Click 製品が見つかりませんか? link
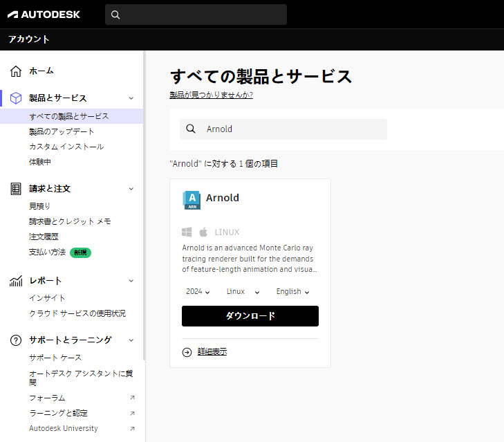 pyautogui.click(x=211, y=95)
